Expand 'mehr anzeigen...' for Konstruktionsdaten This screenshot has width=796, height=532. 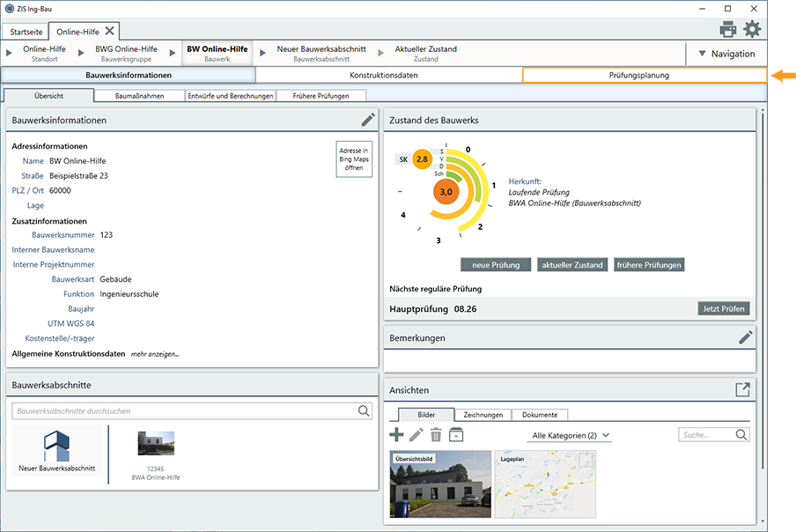[155, 354]
